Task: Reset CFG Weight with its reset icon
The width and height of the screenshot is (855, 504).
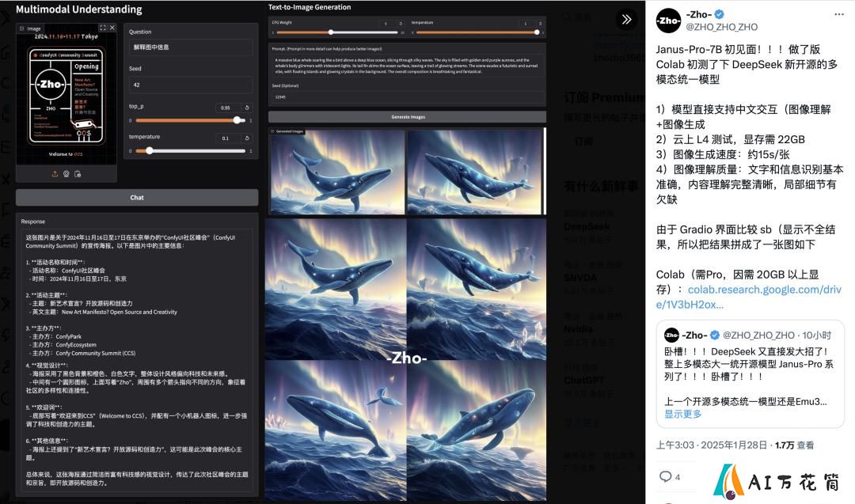Action: click(x=401, y=24)
